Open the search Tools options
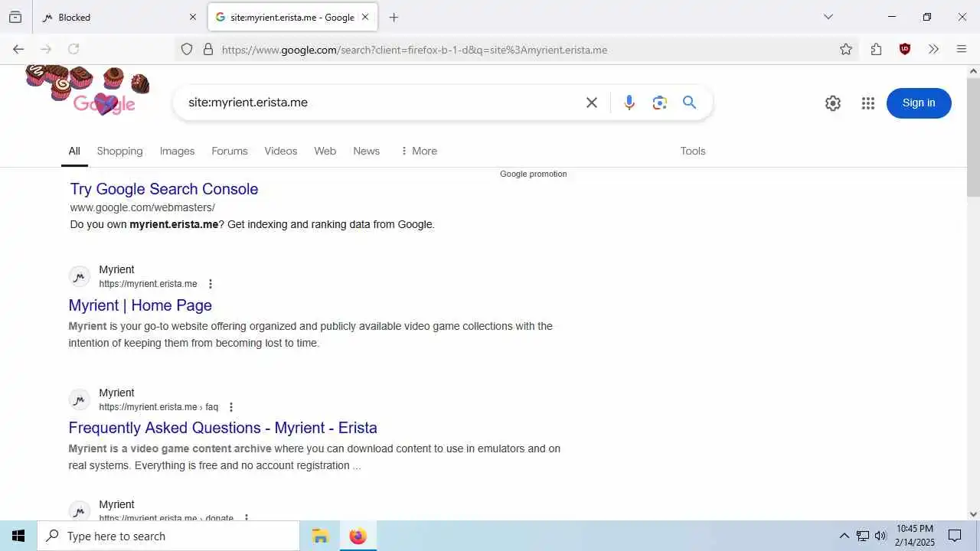Image resolution: width=980 pixels, height=551 pixels. click(693, 152)
